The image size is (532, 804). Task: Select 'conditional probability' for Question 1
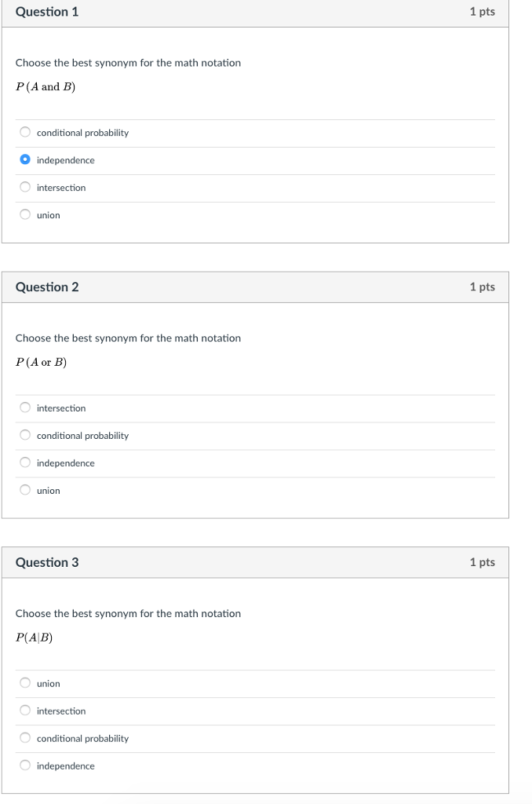pos(26,133)
